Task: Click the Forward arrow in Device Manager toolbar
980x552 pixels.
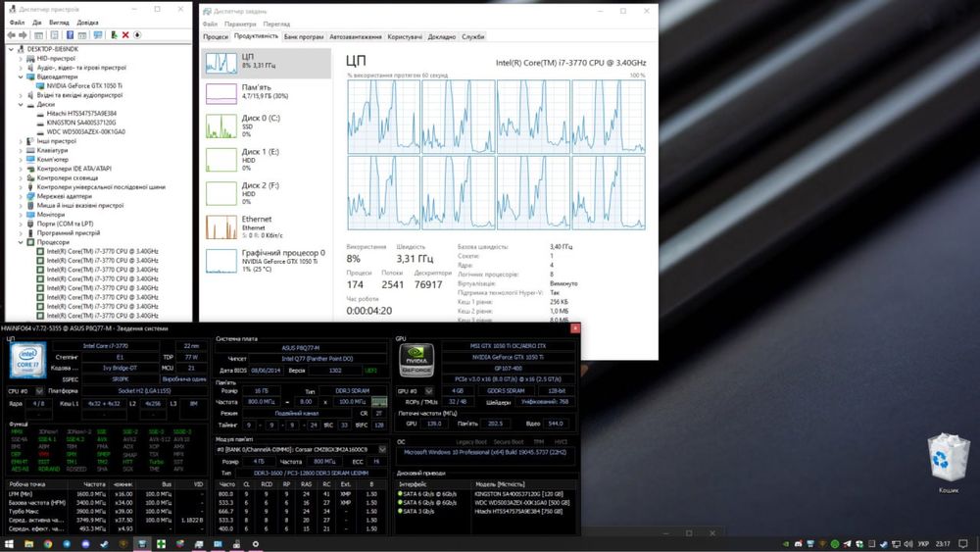Action: pyautogui.click(x=23, y=35)
